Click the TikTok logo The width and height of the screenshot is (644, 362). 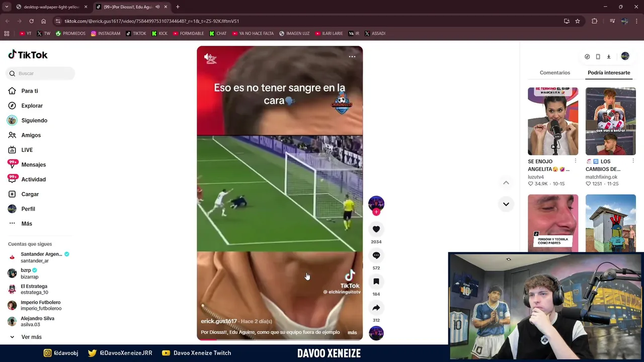coord(28,55)
